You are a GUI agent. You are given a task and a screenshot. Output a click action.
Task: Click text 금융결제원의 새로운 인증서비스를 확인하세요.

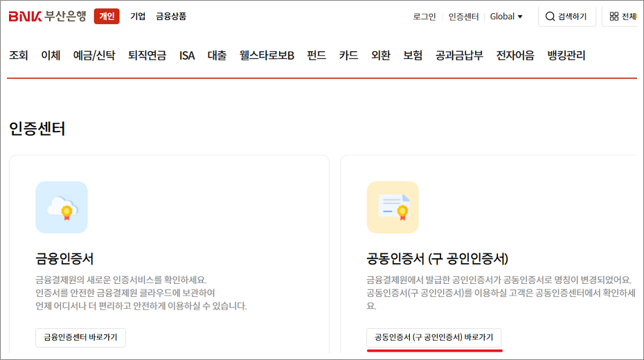[x=121, y=280]
